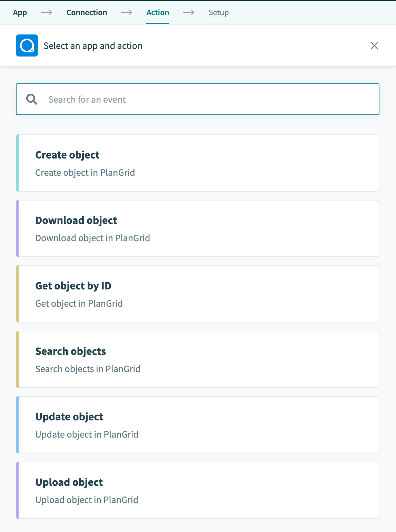The image size is (396, 532).
Task: Switch to the App step
Action: click(20, 12)
